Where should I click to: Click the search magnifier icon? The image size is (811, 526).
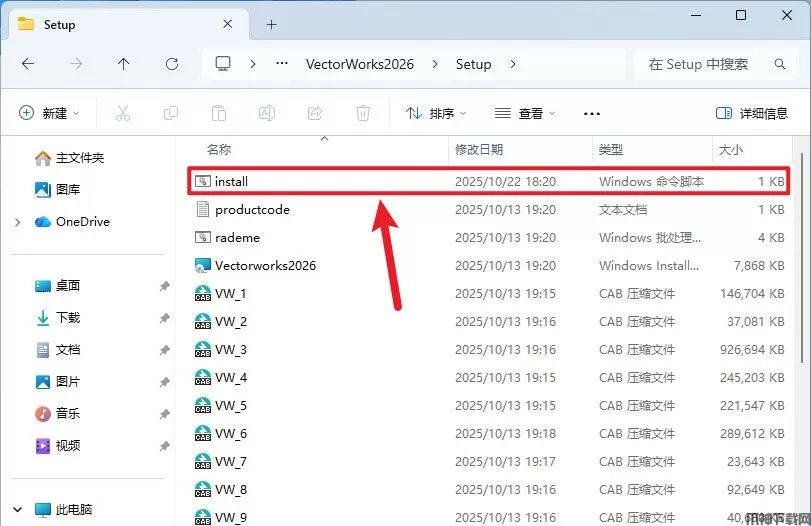click(779, 64)
